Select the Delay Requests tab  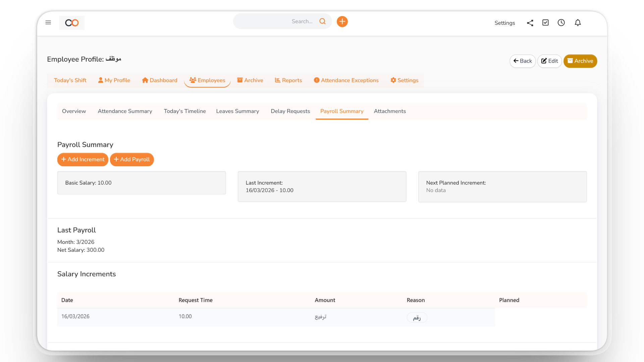click(290, 111)
